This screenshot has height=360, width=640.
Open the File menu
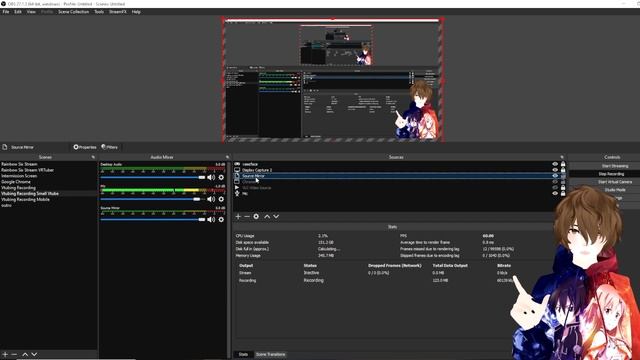[6, 12]
